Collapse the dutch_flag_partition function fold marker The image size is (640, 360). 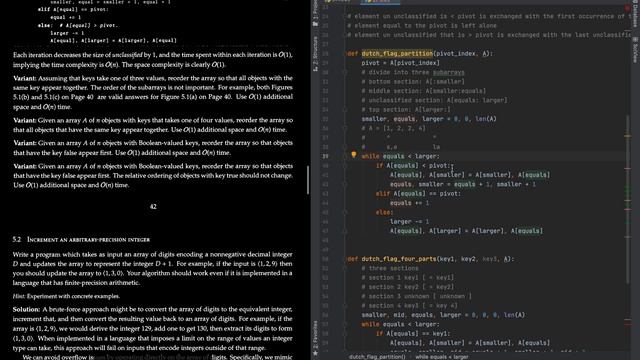[x=345, y=53]
